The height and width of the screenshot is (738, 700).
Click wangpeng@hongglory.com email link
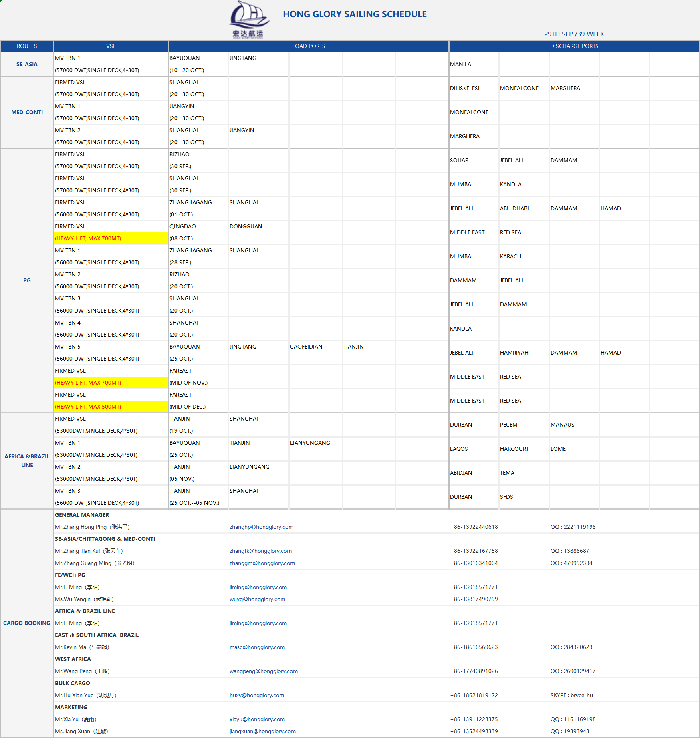click(264, 671)
